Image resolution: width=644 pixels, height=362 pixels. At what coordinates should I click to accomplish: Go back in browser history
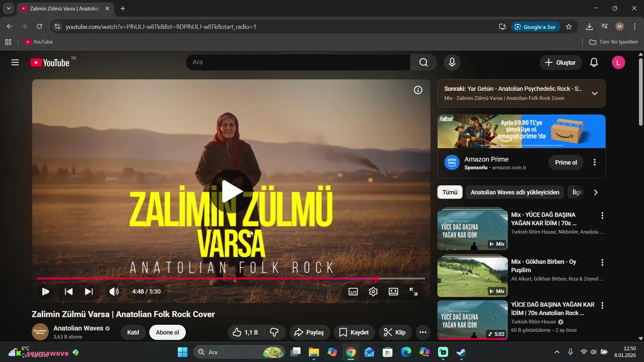9,27
